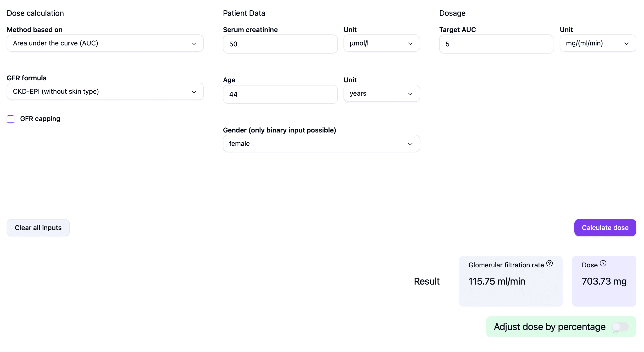Click help icon next to Glomerular filtration rate
This screenshot has width=644, height=352.
pyautogui.click(x=549, y=263)
